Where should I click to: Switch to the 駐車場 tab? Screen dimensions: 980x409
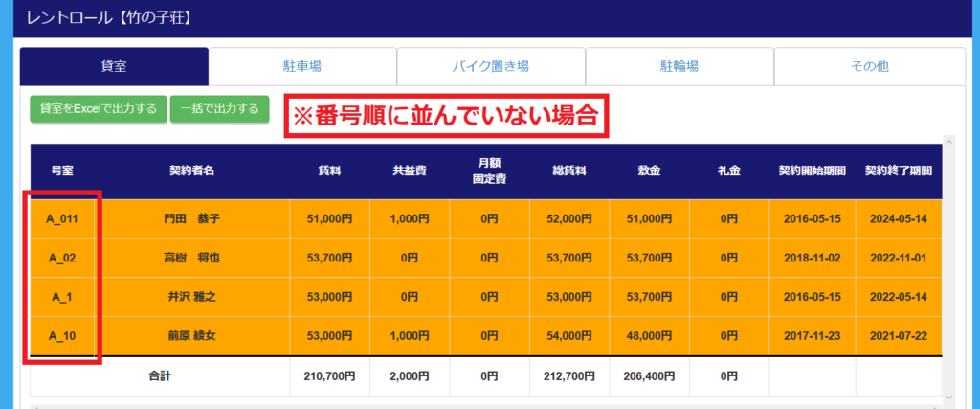click(x=302, y=66)
